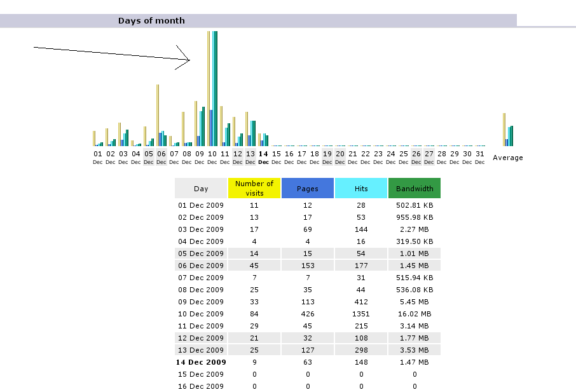Image resolution: width=576 pixels, height=392 pixels.
Task: Click the 955.98 KB bandwidth cell
Action: click(x=415, y=217)
